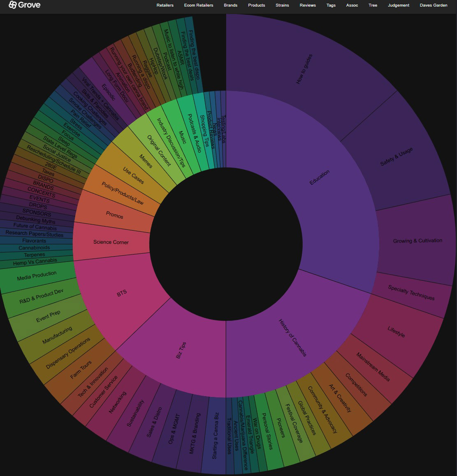Click the Sustainability segment
This screenshot has width=457, height=476.
point(135,413)
